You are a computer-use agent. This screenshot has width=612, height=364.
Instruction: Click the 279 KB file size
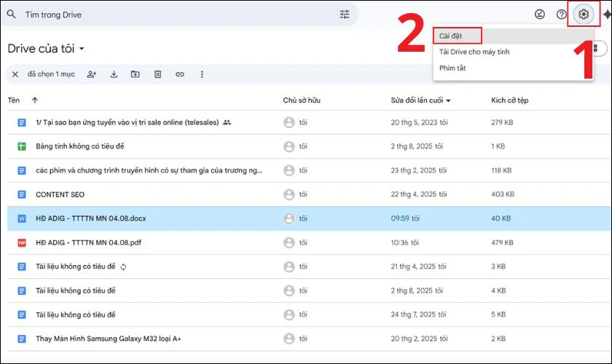(502, 122)
